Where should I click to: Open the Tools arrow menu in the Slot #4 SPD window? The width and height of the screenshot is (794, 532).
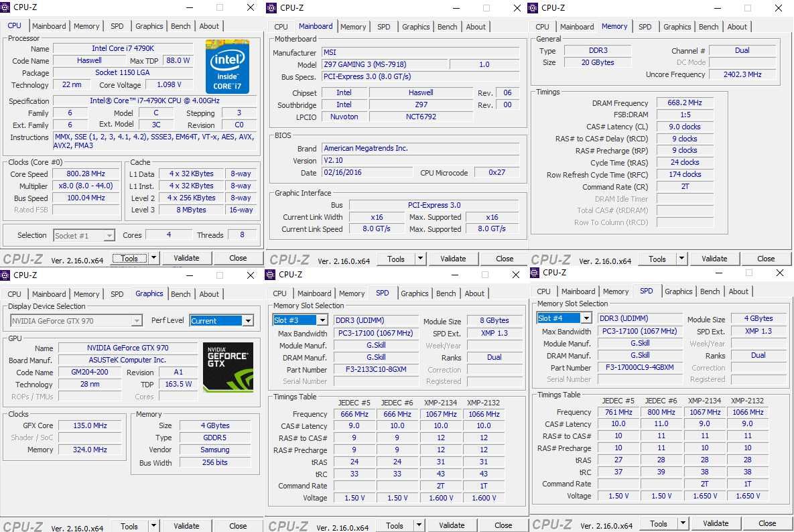click(683, 523)
